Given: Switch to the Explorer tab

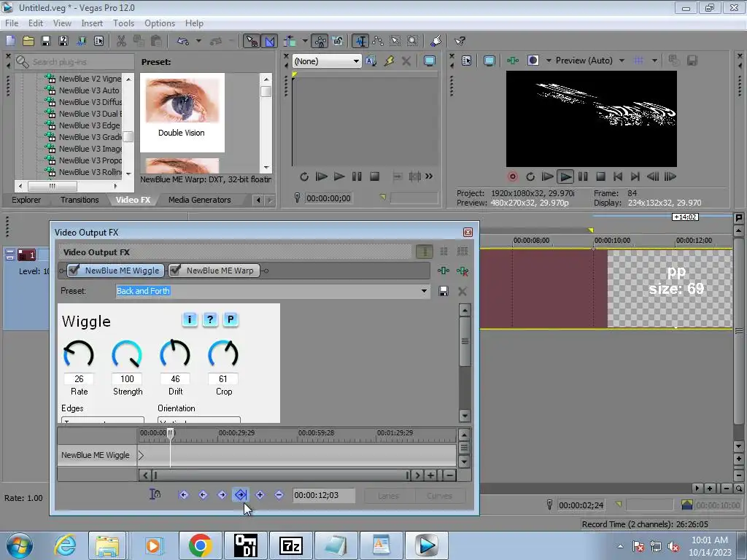Looking at the screenshot, I should coord(26,200).
